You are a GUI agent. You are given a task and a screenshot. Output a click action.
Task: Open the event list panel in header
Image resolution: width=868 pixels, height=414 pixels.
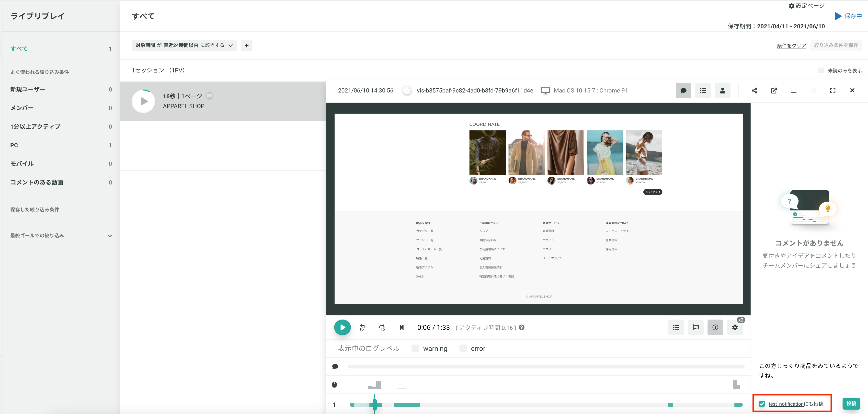[x=703, y=90]
